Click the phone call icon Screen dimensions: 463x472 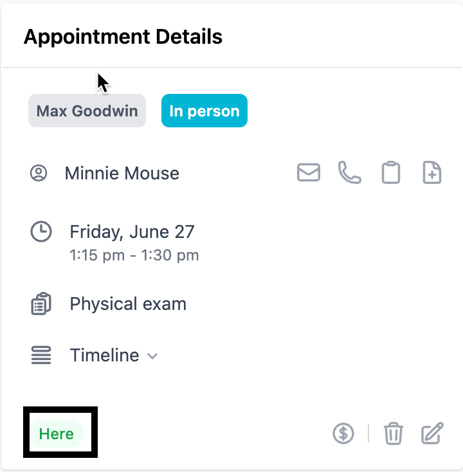tap(349, 173)
